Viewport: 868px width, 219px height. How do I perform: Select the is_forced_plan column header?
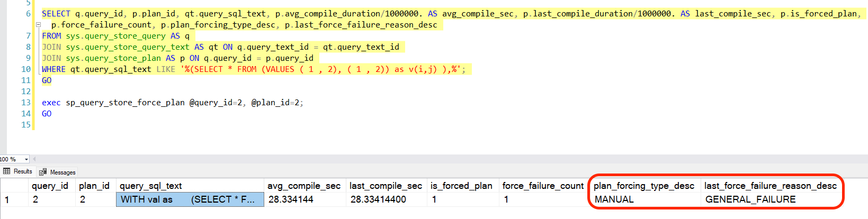click(461, 186)
